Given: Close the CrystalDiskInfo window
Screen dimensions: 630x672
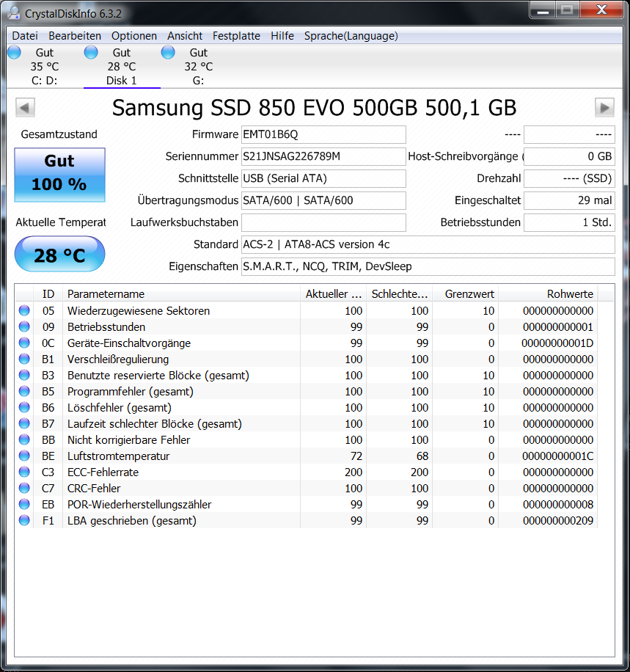Looking at the screenshot, I should 601,10.
